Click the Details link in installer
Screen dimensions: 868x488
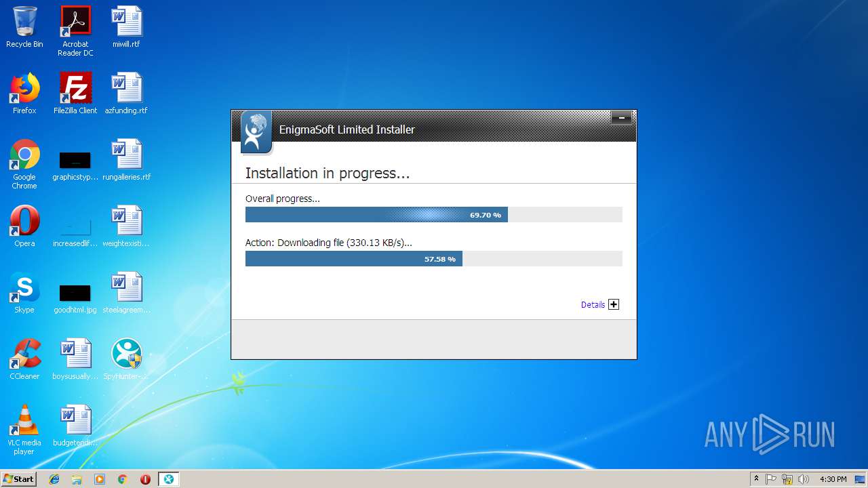click(593, 305)
